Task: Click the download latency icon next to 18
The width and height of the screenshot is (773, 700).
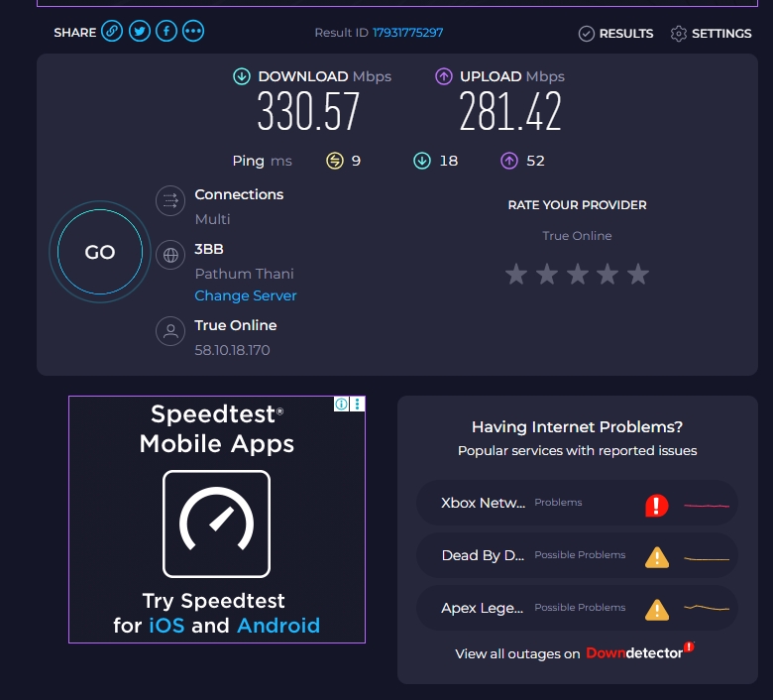Action: point(422,161)
